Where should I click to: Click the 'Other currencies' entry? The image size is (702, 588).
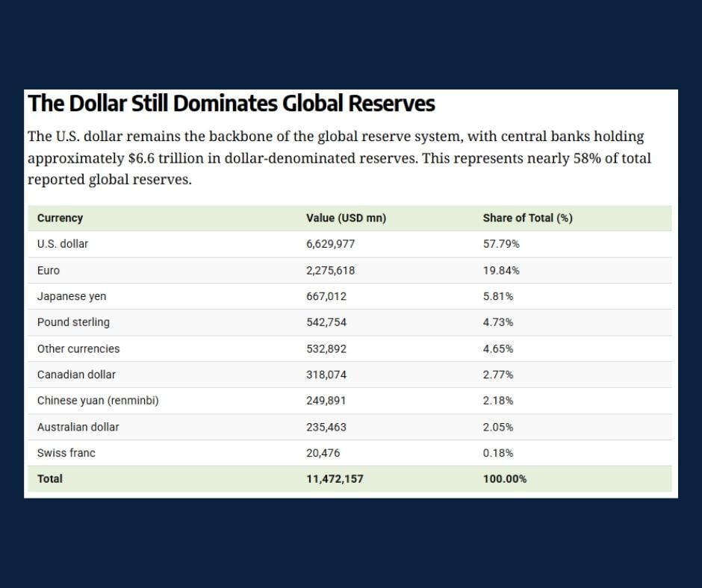pos(78,348)
